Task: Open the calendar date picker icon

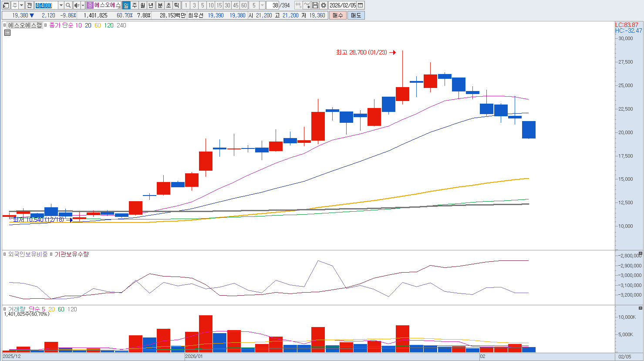Action: [361, 5]
